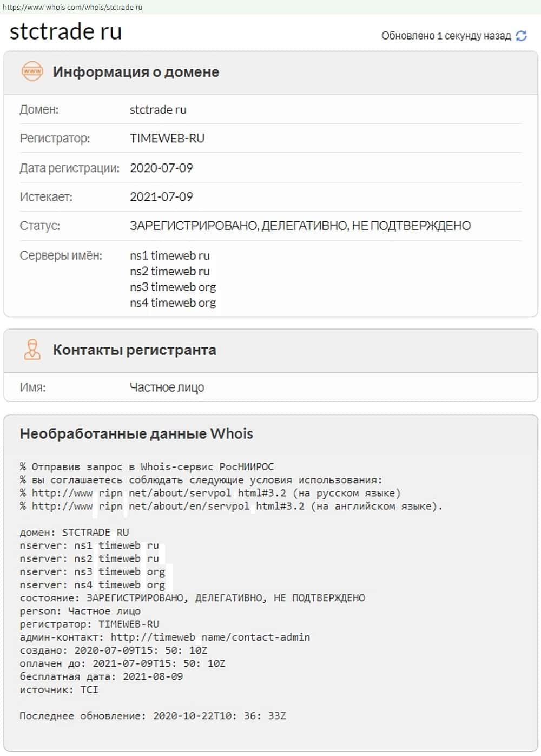Click the domain status value text
541x756 pixels.
[x=300, y=226]
